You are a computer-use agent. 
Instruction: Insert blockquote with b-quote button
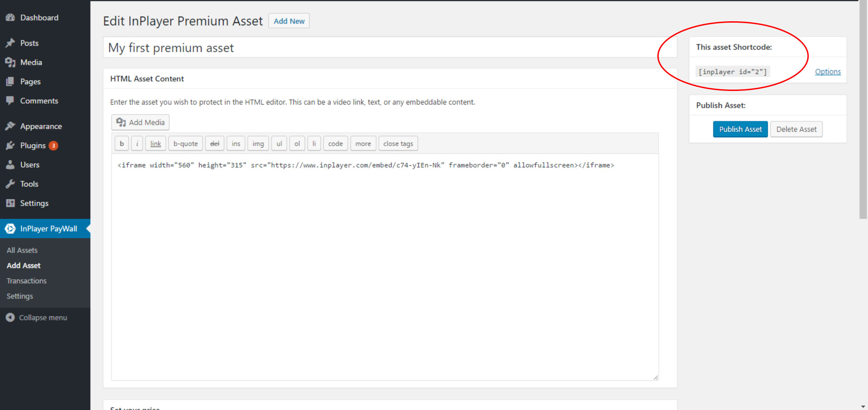coord(185,143)
